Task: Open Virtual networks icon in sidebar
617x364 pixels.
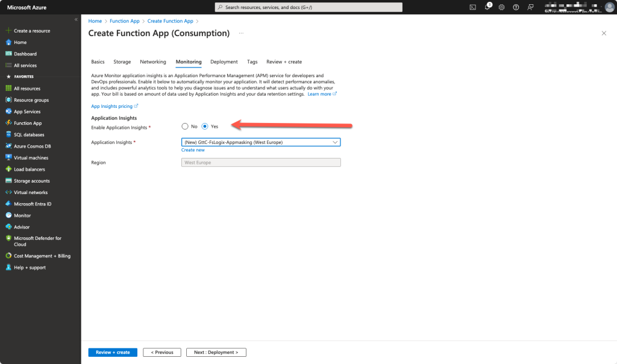Action: tap(8, 192)
